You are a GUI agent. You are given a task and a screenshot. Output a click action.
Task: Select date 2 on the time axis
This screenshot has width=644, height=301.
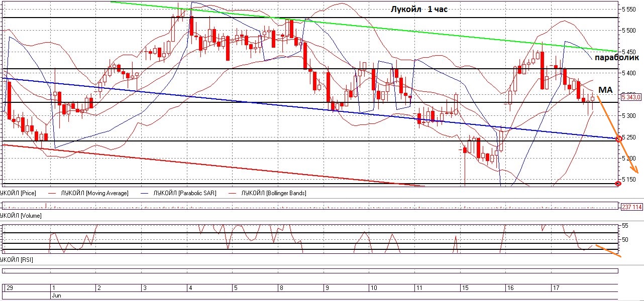(99, 288)
